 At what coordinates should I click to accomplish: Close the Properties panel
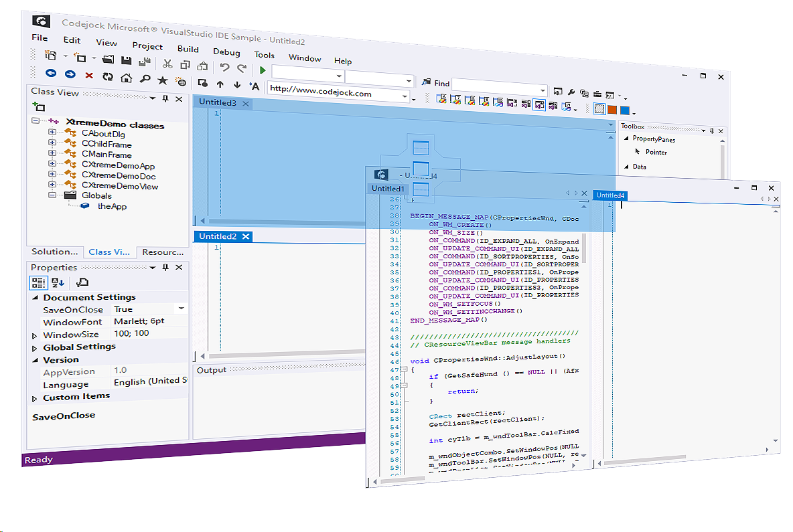[179, 267]
